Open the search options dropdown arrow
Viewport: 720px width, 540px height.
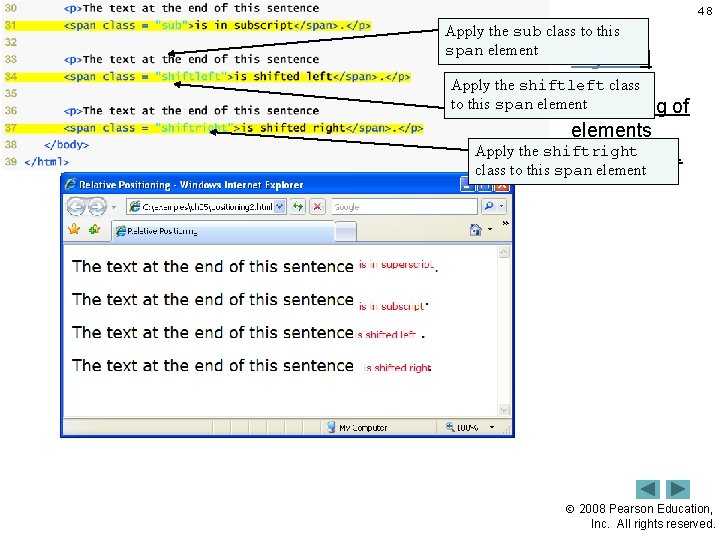click(501, 207)
